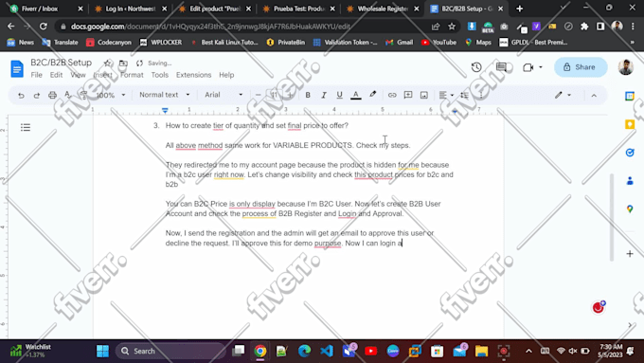Star the B2C/B2B Setup document

(107, 63)
